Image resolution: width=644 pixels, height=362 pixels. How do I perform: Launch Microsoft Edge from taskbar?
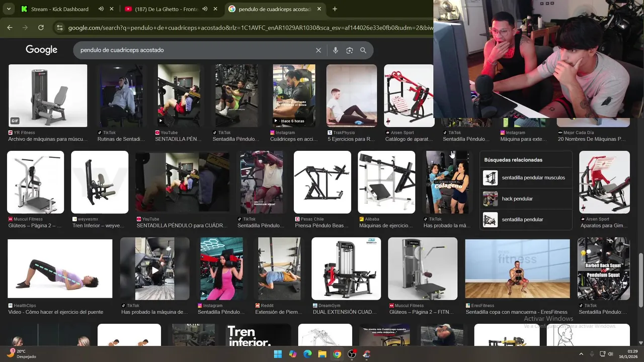click(307, 354)
